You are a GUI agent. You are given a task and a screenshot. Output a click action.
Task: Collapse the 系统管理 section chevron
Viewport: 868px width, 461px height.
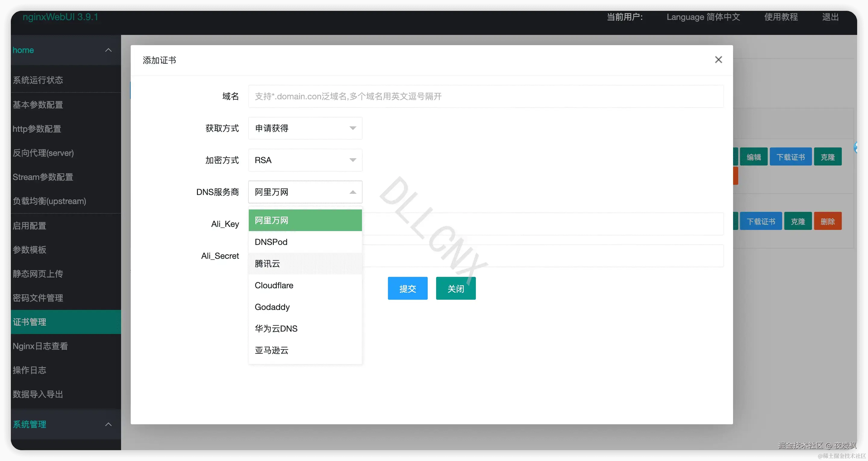(x=108, y=424)
